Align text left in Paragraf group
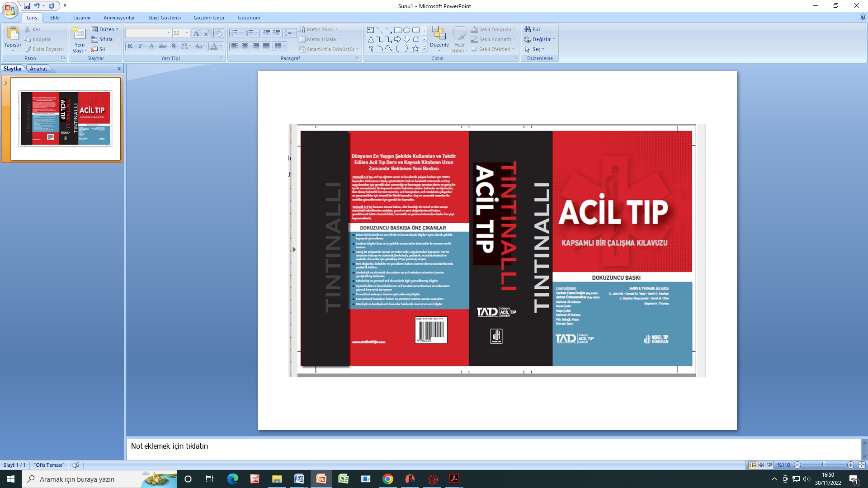 click(234, 46)
